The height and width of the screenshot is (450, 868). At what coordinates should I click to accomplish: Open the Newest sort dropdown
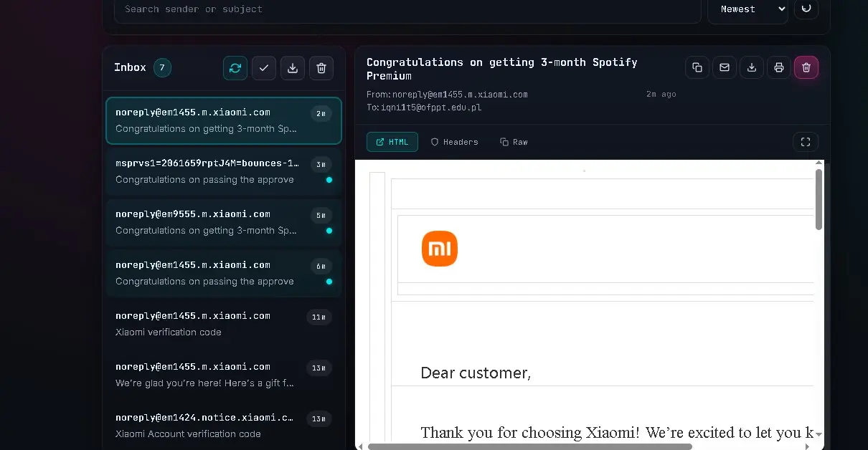click(x=748, y=9)
